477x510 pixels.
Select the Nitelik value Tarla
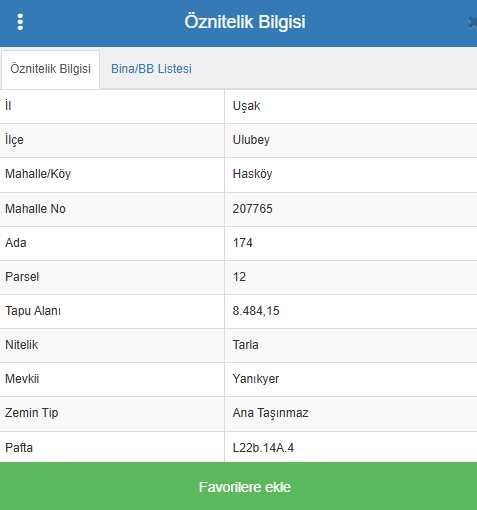245,345
